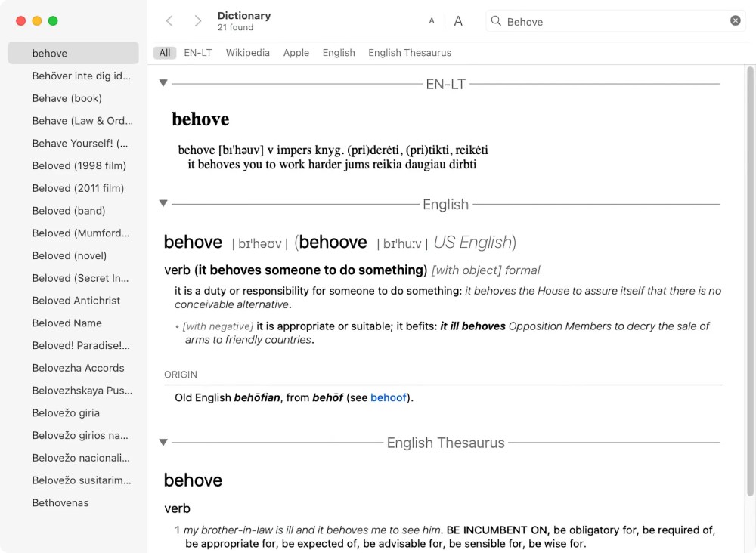Open the 'Behave (Law & Ord...' result

[x=73, y=120]
